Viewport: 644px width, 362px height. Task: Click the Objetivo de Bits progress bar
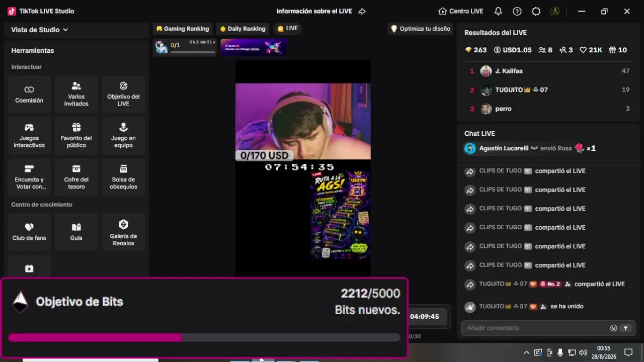tap(204, 337)
